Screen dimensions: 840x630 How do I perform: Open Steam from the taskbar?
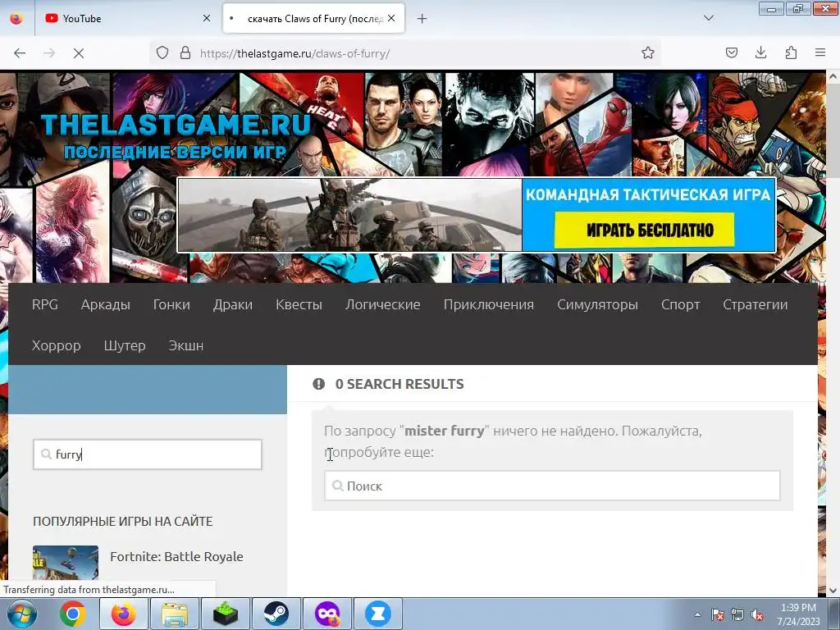[x=276, y=614]
